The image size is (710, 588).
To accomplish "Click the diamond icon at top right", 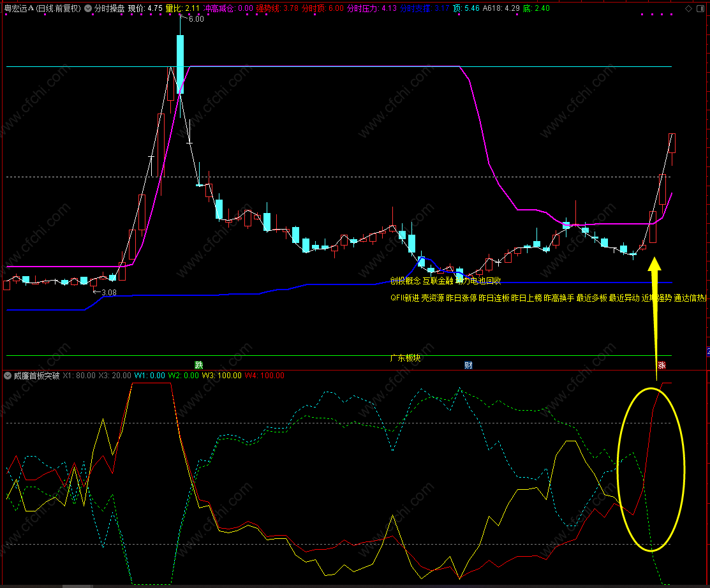I will click(689, 8).
